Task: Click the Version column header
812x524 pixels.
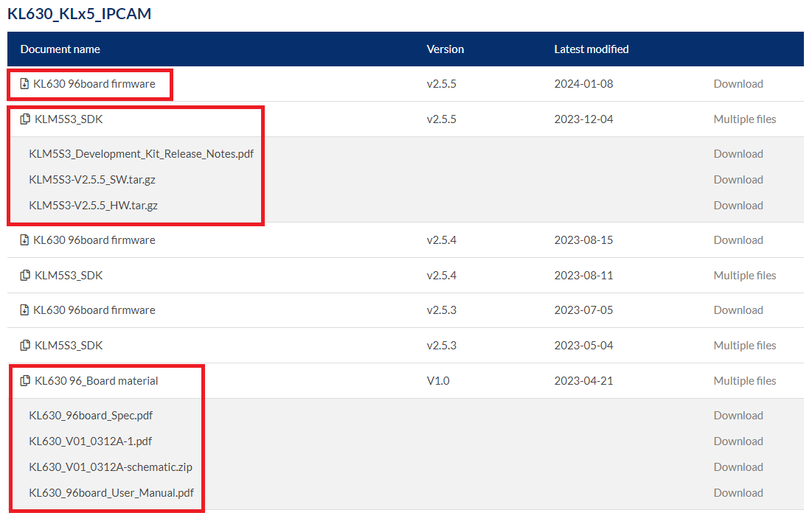Action: tap(445, 49)
